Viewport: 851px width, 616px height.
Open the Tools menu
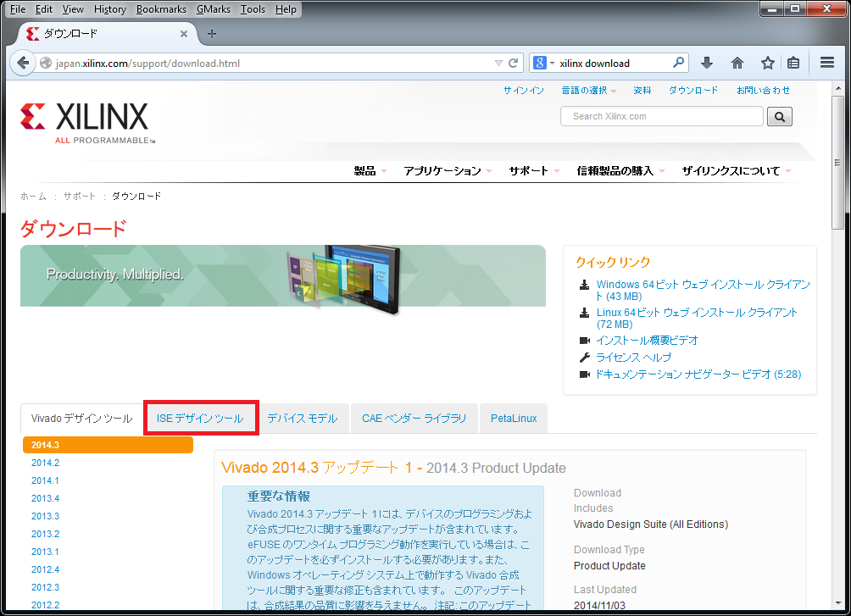click(x=253, y=9)
